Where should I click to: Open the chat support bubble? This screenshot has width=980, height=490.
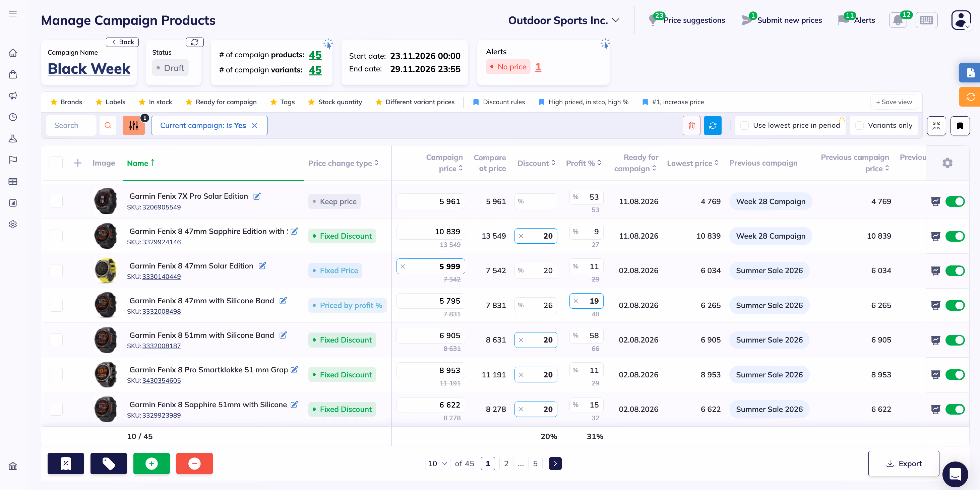[x=955, y=474]
